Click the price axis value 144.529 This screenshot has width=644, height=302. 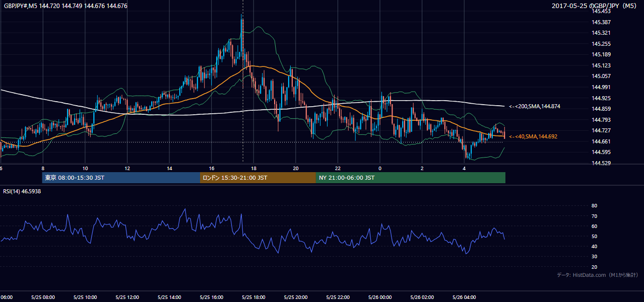point(601,163)
